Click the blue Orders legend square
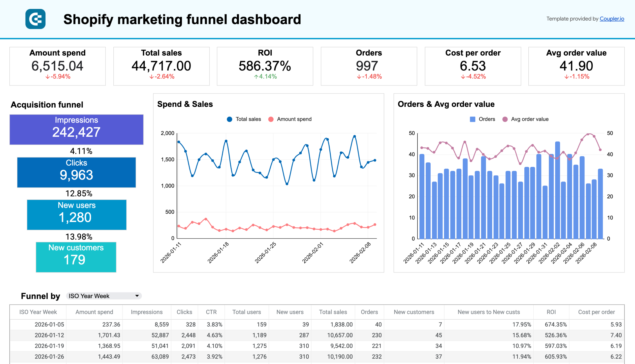 472,119
